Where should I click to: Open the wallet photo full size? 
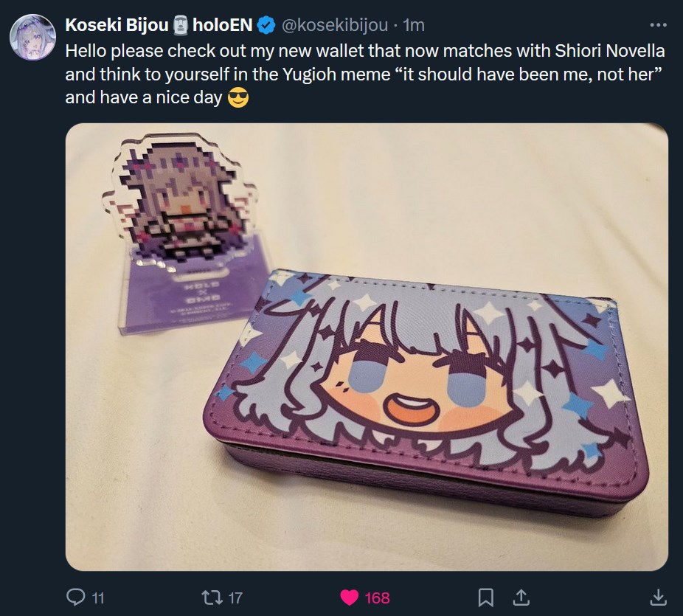[x=367, y=347]
